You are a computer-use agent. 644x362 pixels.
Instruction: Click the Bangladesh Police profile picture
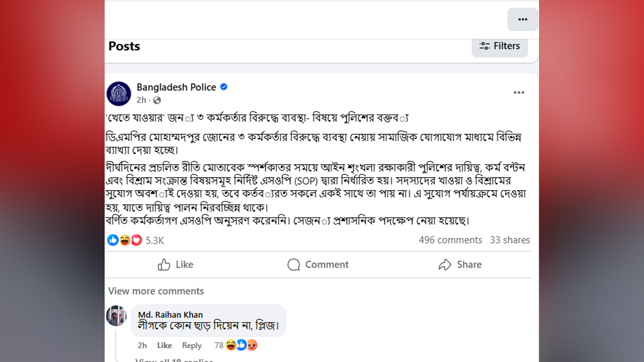(119, 94)
